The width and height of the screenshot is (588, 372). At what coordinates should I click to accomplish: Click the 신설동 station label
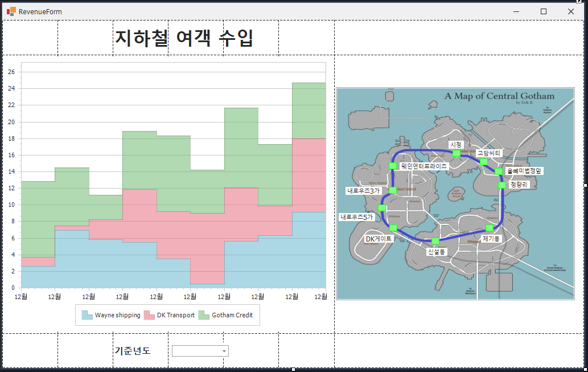(x=437, y=251)
